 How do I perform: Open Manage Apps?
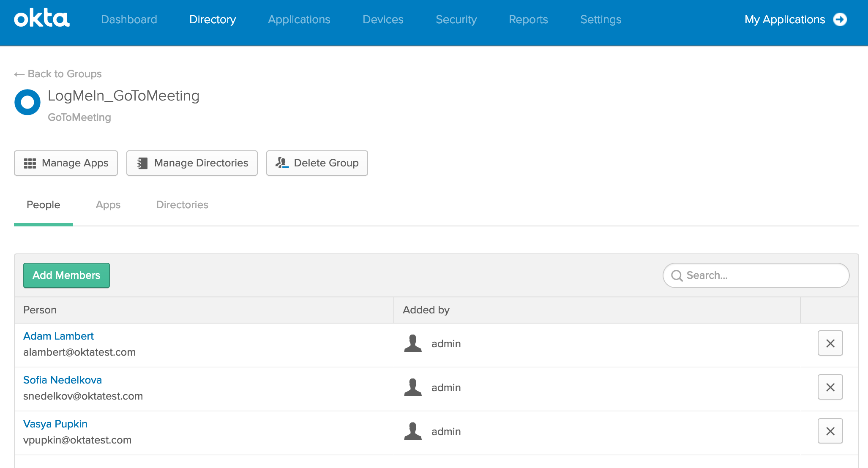[66, 163]
